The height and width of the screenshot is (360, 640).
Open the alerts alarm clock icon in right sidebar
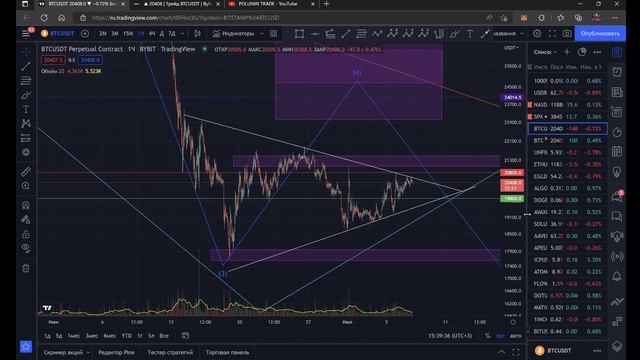point(617,72)
